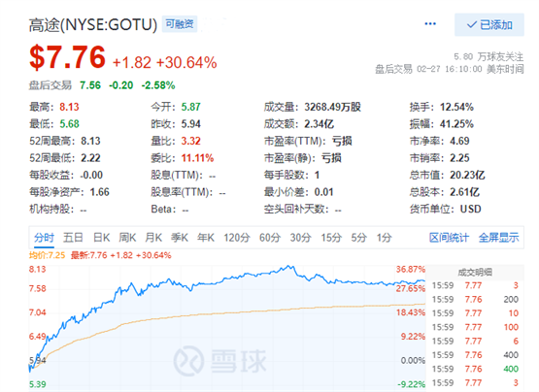Click the 总市值 value 20.23亿
539x392 pixels.
tap(467, 175)
